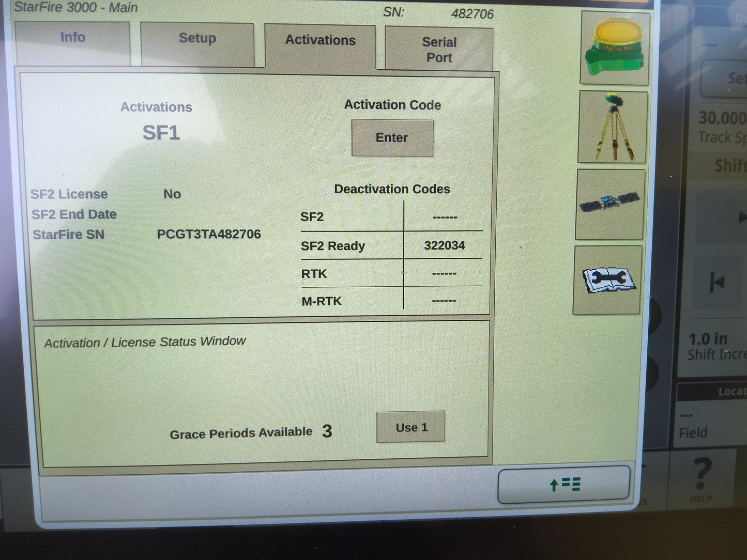Click the RTK deactivation code row label
Viewport: 747px width, 560px height.
[314, 274]
